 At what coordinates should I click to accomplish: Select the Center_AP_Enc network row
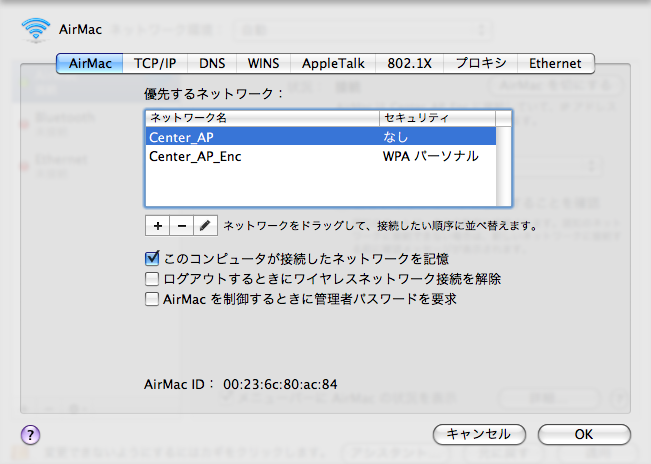point(321,156)
